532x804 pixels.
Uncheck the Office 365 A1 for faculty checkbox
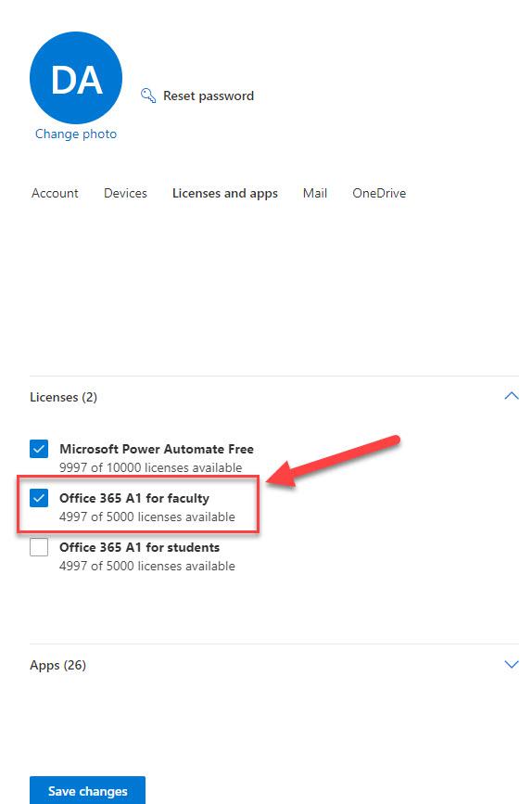pos(39,498)
